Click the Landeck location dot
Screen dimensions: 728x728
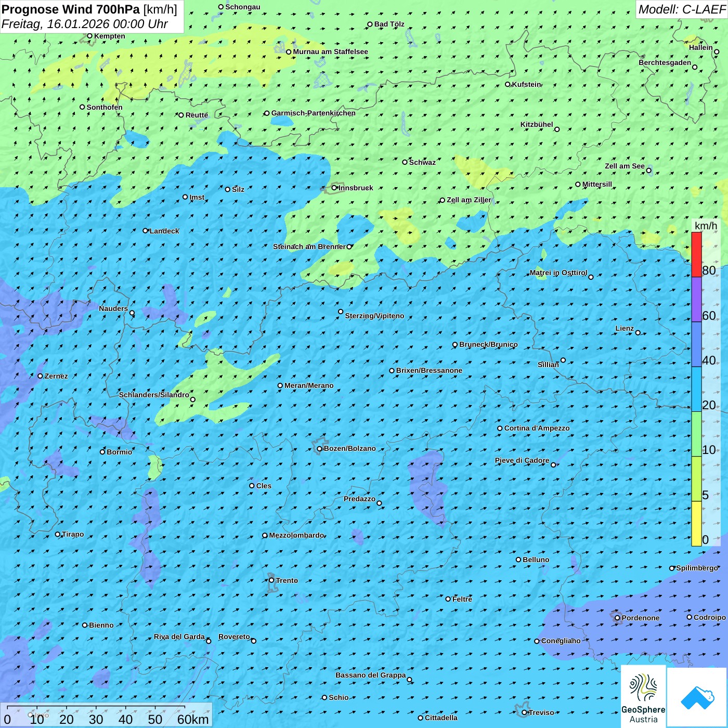[x=145, y=231]
